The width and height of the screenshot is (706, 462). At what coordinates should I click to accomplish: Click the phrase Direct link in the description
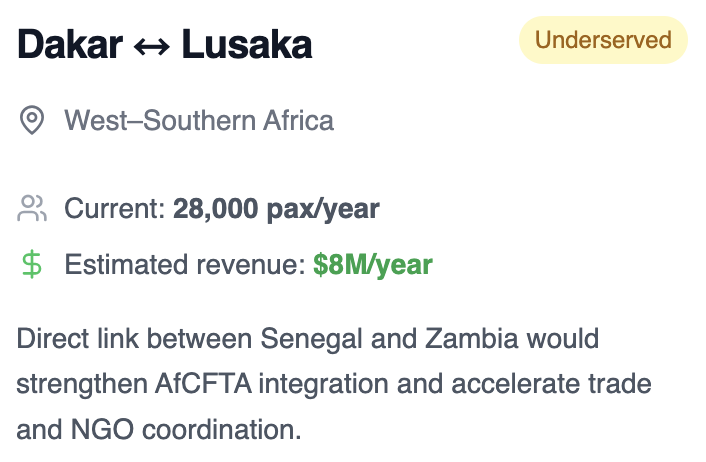[x=77, y=339]
